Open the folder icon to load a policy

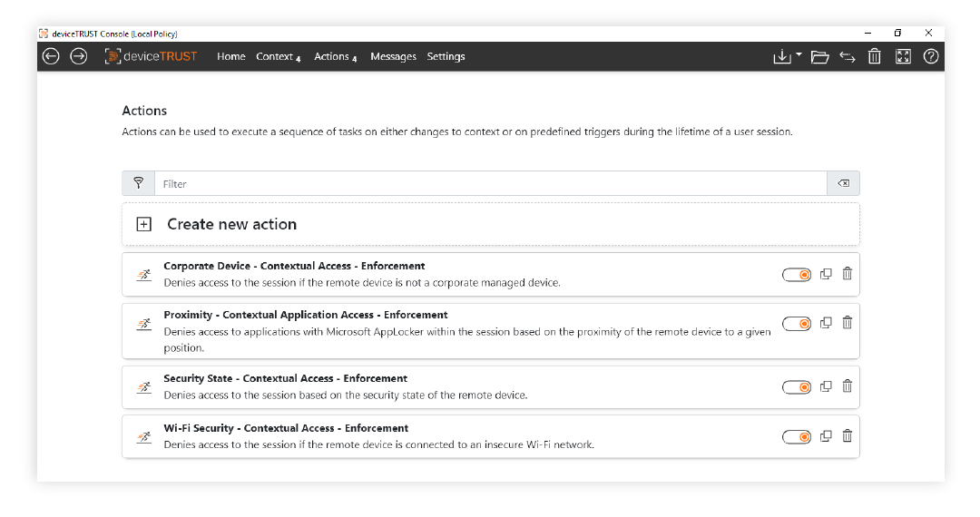coord(819,57)
